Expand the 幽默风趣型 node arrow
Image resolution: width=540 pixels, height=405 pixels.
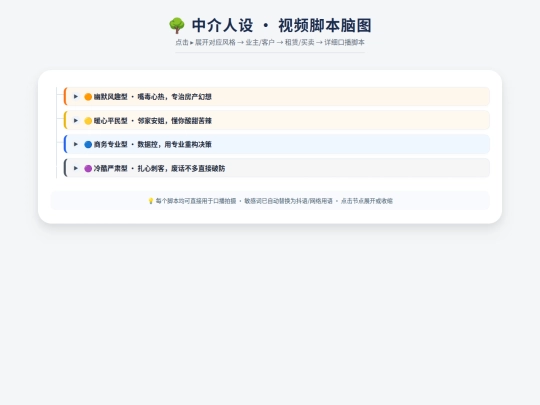(x=76, y=96)
